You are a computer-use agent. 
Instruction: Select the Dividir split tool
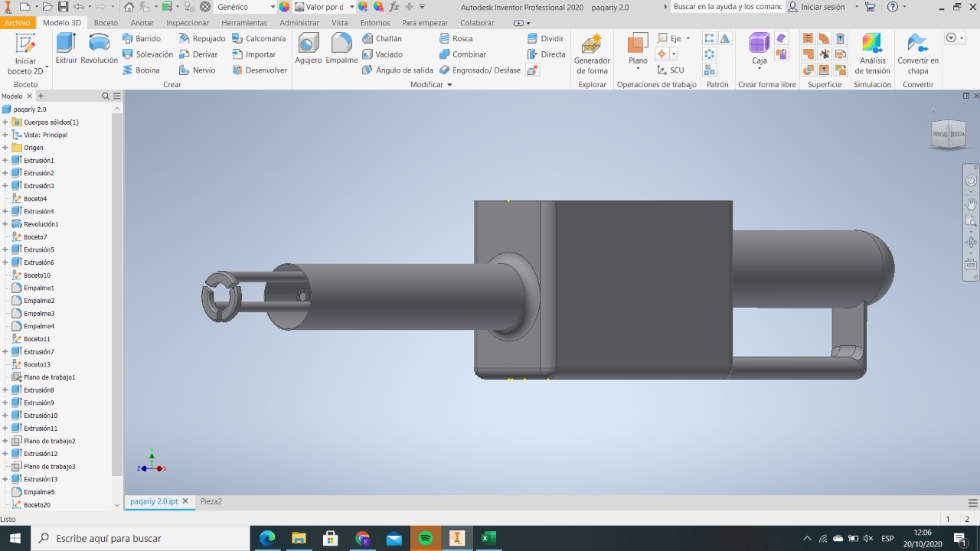click(x=546, y=38)
